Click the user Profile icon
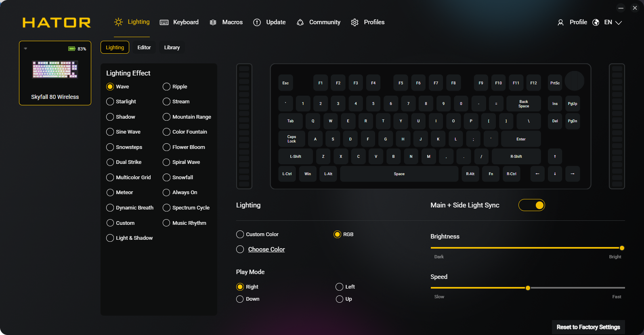Screen dimensions: 644x335 (560, 23)
